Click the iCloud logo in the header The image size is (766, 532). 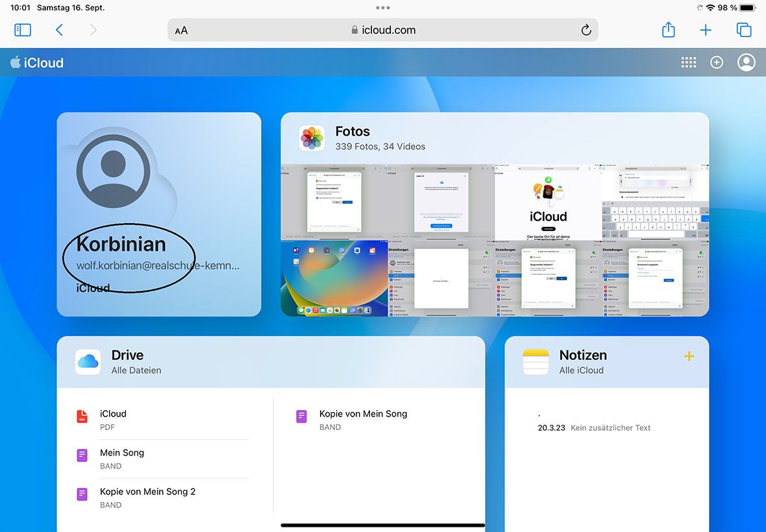37,62
